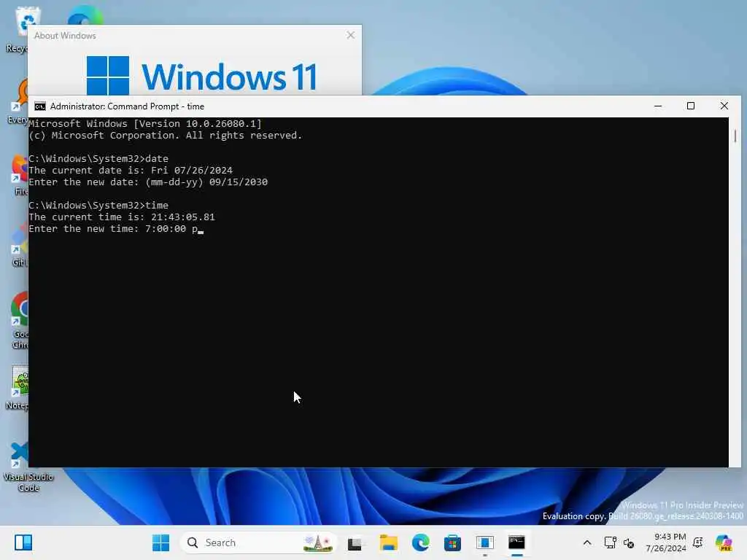Click the muted volume tray icon
Screen dimensions: 747x560
(x=629, y=542)
